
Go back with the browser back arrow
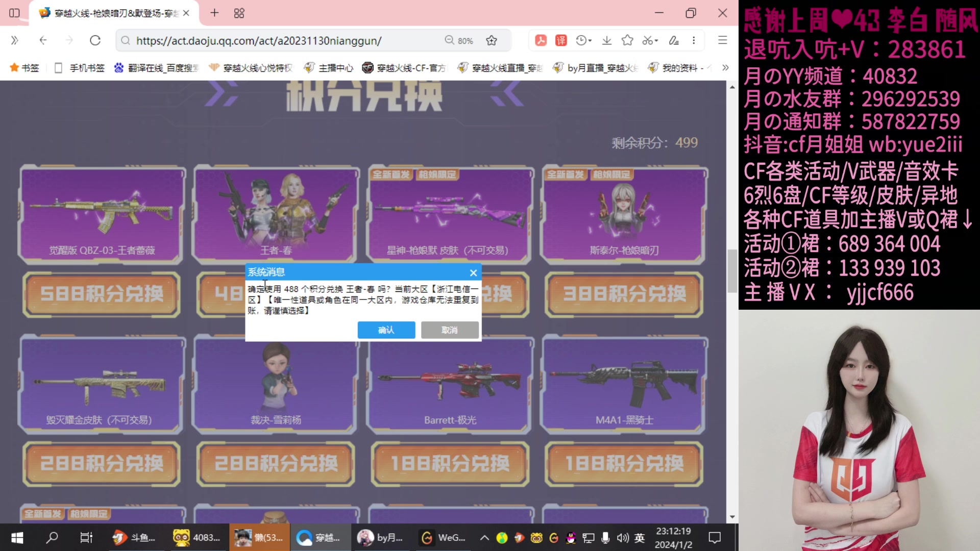click(x=43, y=40)
